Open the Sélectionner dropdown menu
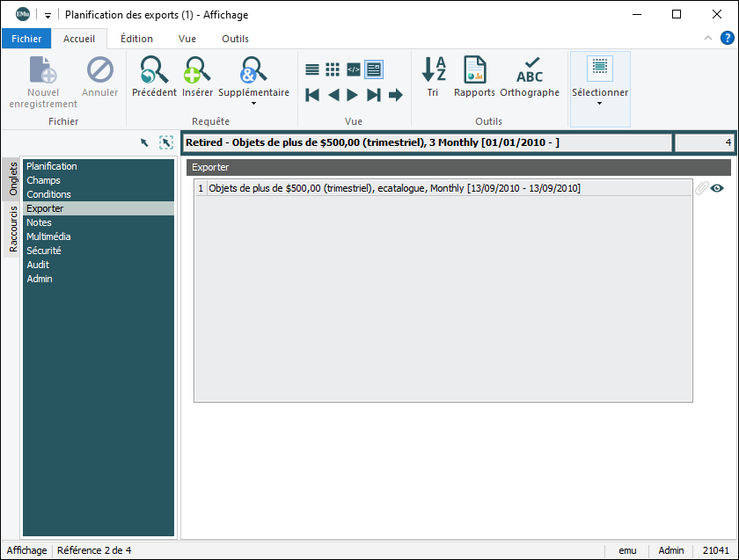 (x=600, y=104)
